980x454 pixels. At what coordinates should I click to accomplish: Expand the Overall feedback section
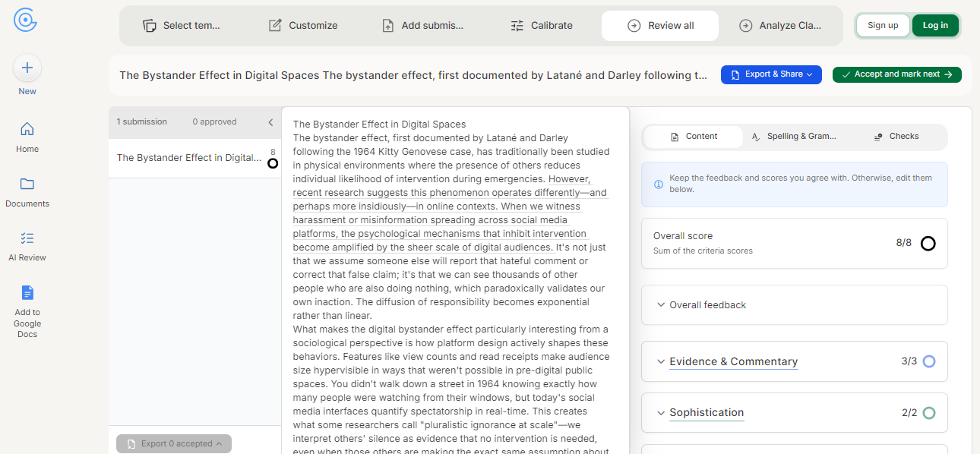click(795, 305)
